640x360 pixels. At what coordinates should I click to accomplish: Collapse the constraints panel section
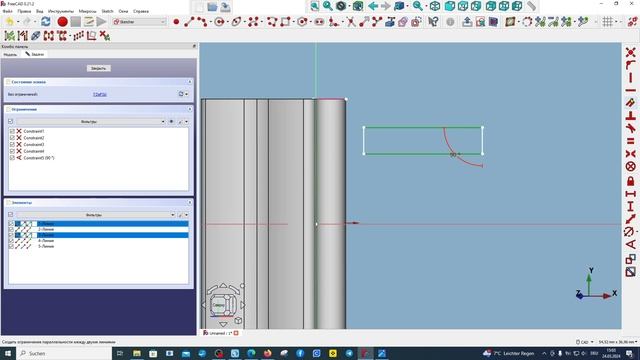pos(190,109)
